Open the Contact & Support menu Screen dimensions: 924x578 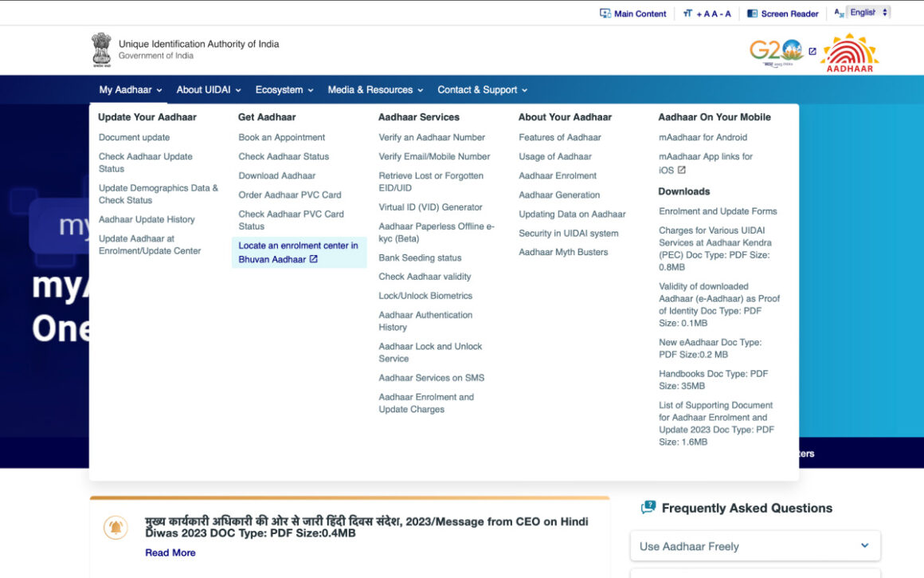tap(482, 90)
